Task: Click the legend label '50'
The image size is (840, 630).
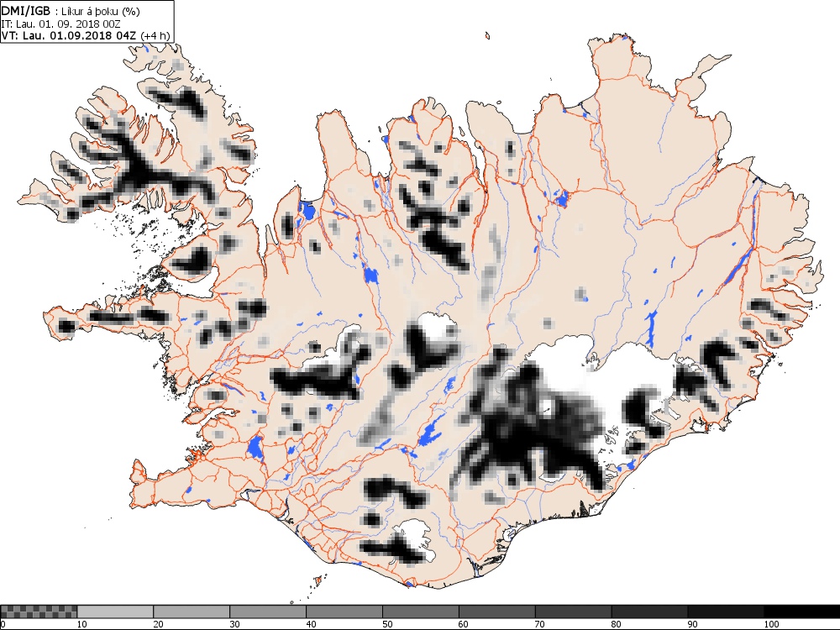Action: (x=387, y=624)
